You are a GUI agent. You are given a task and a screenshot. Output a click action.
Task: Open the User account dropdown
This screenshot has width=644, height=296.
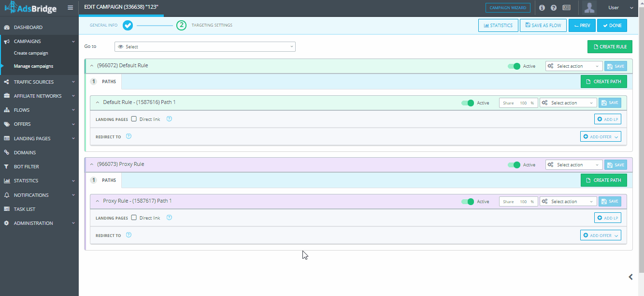621,8
